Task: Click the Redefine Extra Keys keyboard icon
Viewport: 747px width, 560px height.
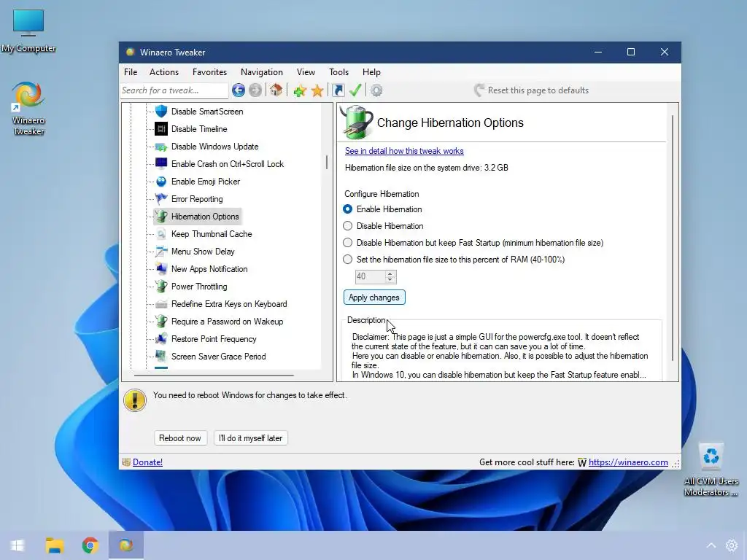Action: [x=161, y=304]
